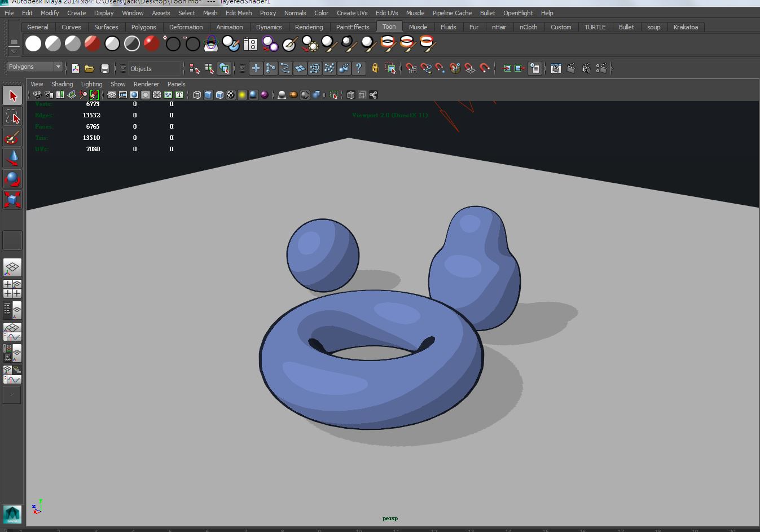This screenshot has width=760, height=532.
Task: Open the viewport Shading menu
Action: [62, 84]
